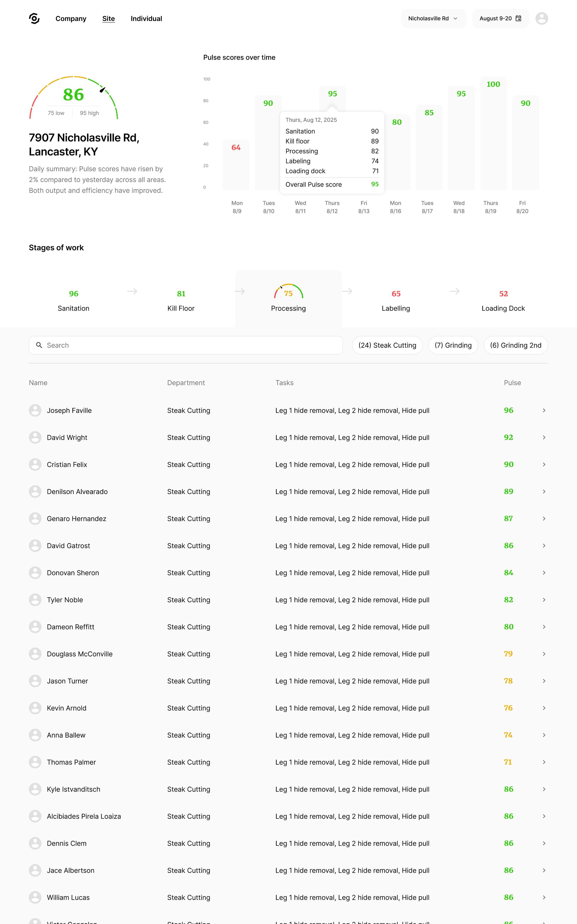Select the Loading Dock stage
This screenshot has height=924, width=577.
click(503, 300)
